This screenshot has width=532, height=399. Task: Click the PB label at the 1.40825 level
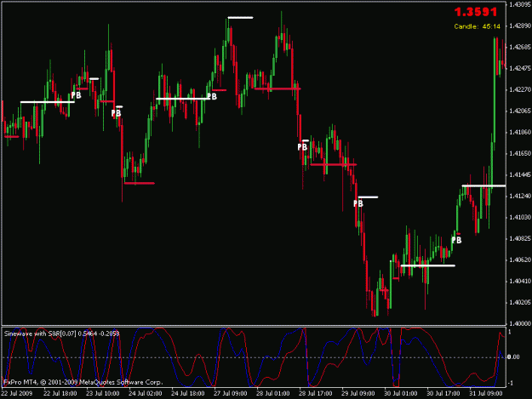[456, 241]
